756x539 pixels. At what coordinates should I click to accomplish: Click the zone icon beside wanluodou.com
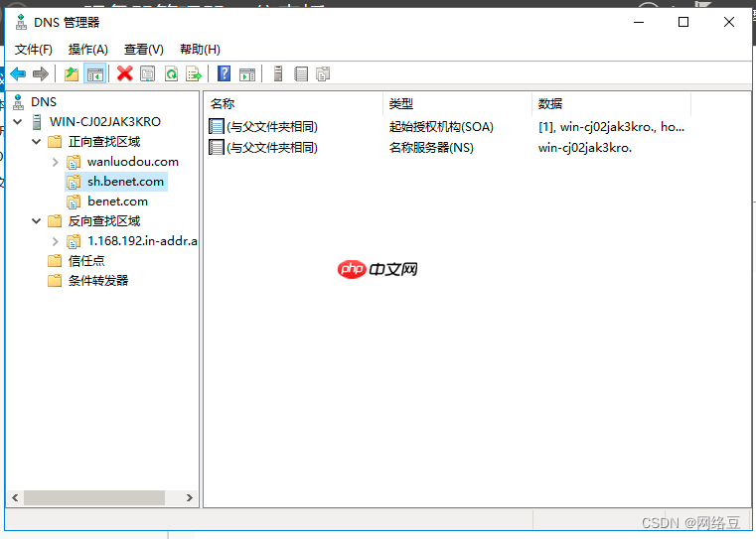tap(74, 162)
